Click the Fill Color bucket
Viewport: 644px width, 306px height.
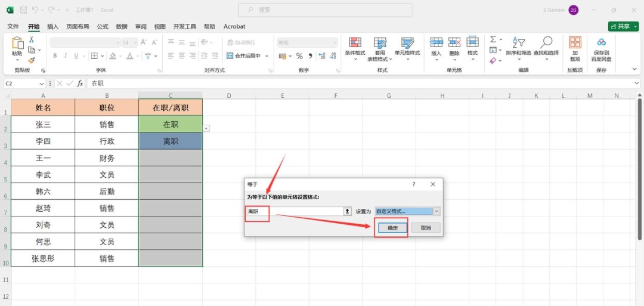(x=113, y=56)
